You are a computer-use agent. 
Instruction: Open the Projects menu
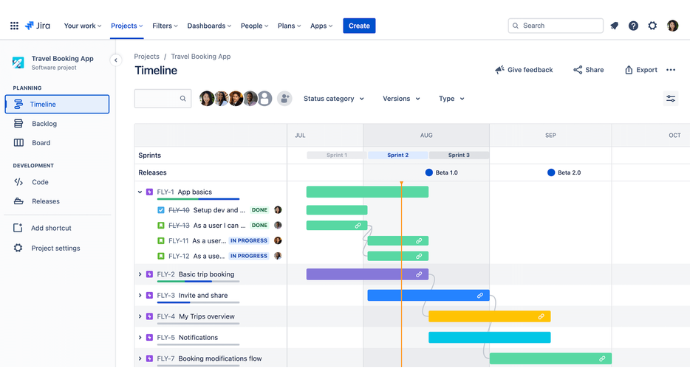pyautogui.click(x=127, y=26)
